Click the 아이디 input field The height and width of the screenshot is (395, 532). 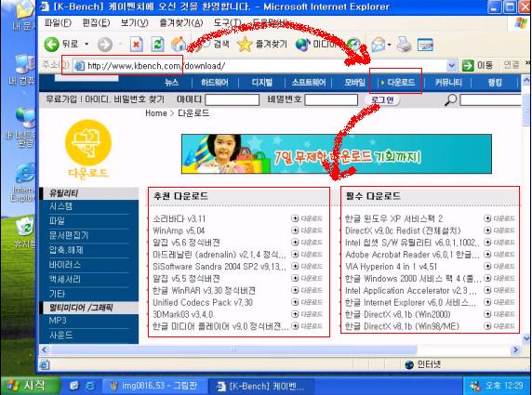(233, 100)
